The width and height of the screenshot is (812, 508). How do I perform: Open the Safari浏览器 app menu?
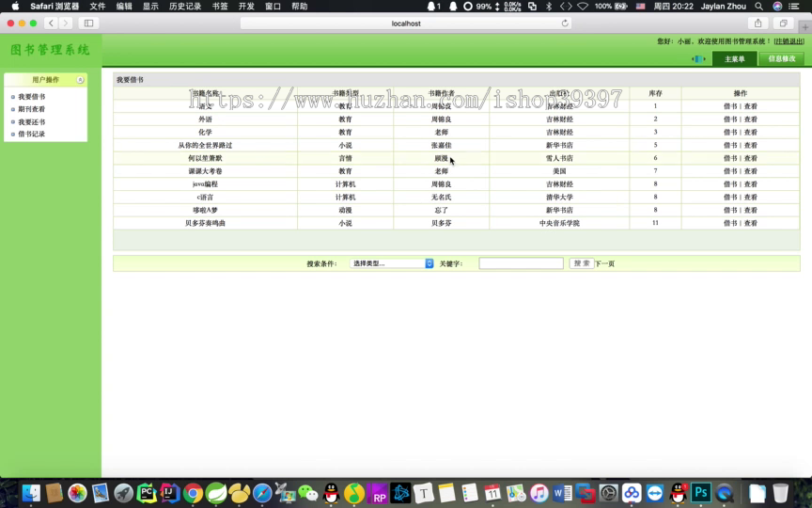point(55,7)
